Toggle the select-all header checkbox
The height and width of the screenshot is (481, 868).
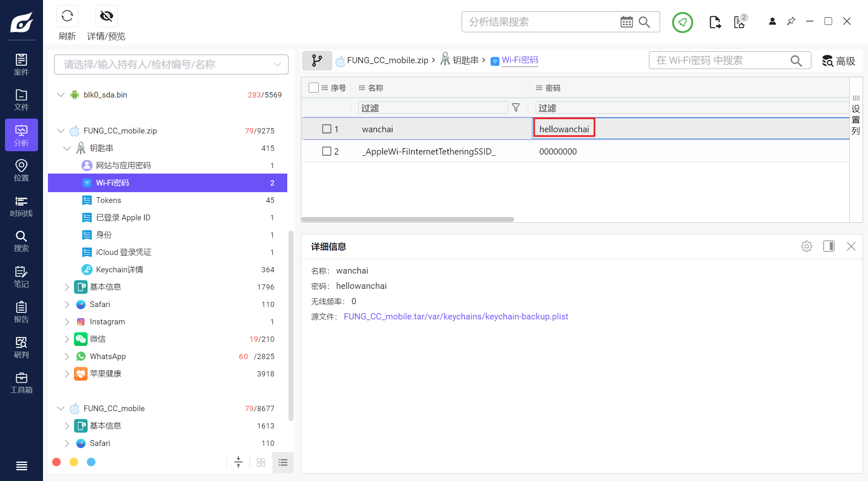(x=314, y=88)
